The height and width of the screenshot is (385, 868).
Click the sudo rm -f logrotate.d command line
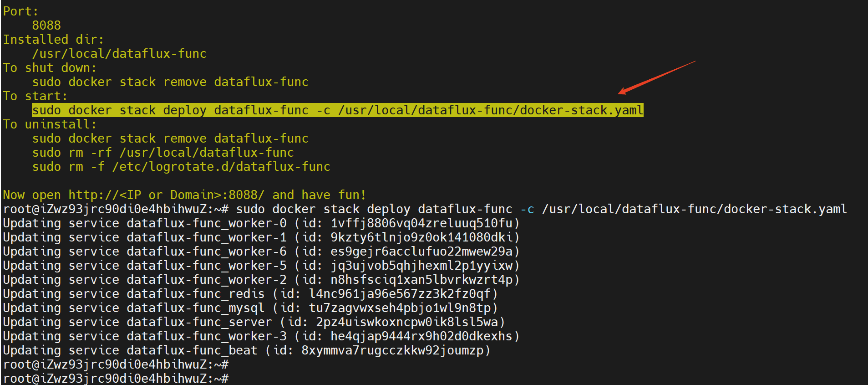181,167
